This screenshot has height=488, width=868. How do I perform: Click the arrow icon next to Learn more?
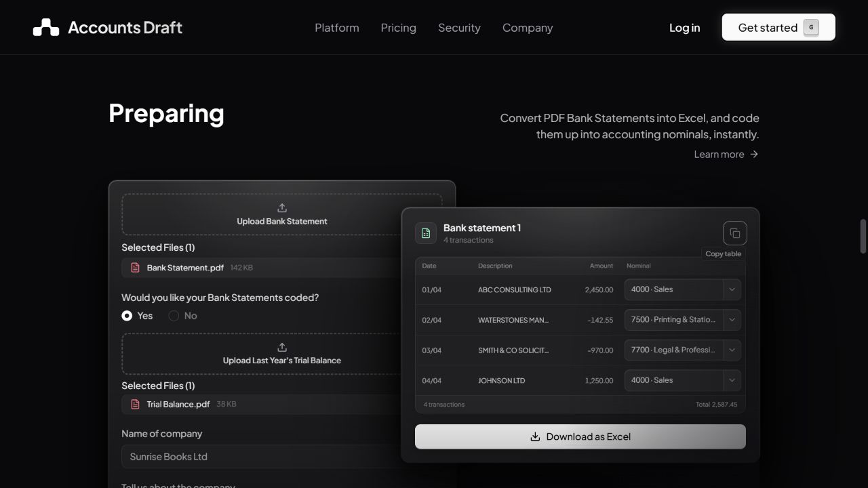point(754,155)
